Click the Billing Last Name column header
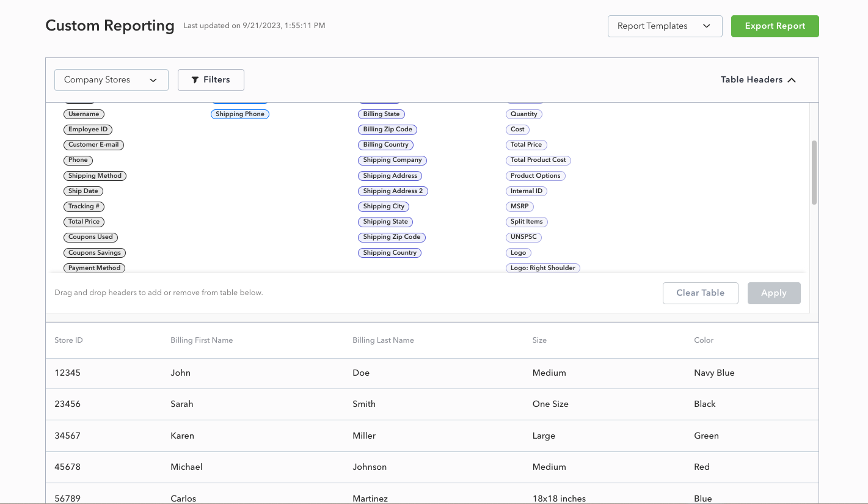The height and width of the screenshot is (504, 868). 383,340
